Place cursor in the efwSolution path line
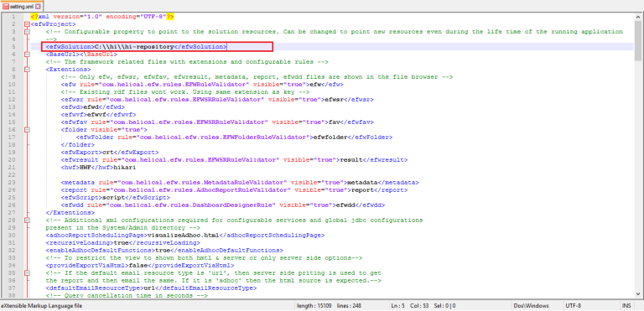 (136, 47)
